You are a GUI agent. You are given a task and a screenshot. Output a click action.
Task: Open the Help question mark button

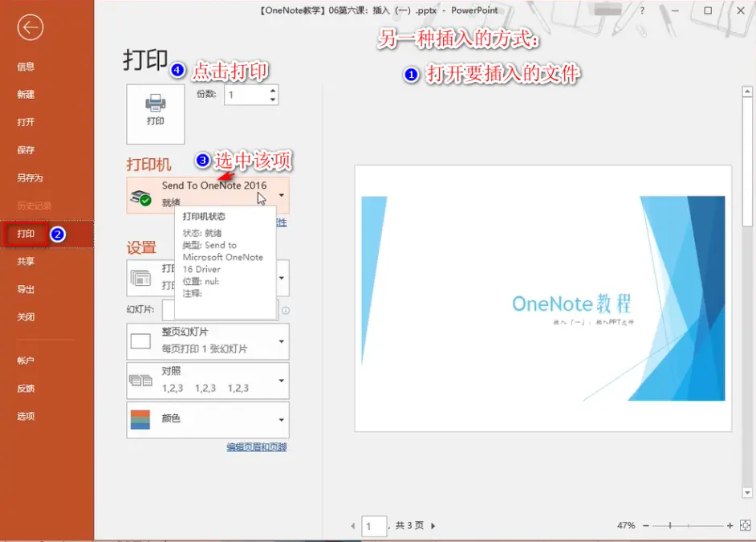[642, 10]
